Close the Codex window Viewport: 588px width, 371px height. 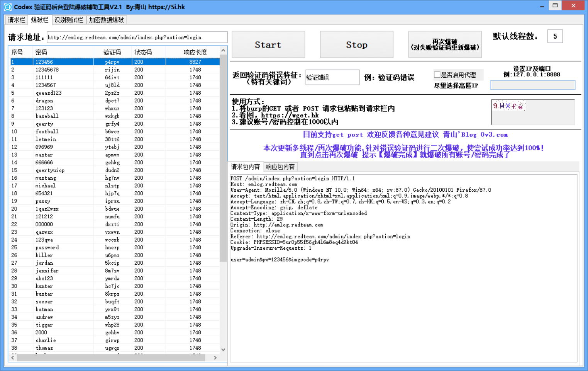(573, 5)
